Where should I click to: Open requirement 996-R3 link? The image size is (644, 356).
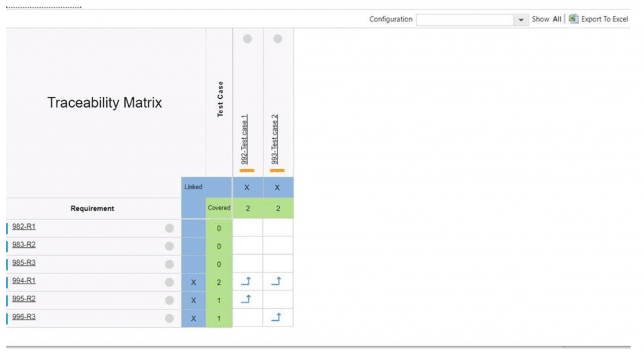[x=24, y=317]
